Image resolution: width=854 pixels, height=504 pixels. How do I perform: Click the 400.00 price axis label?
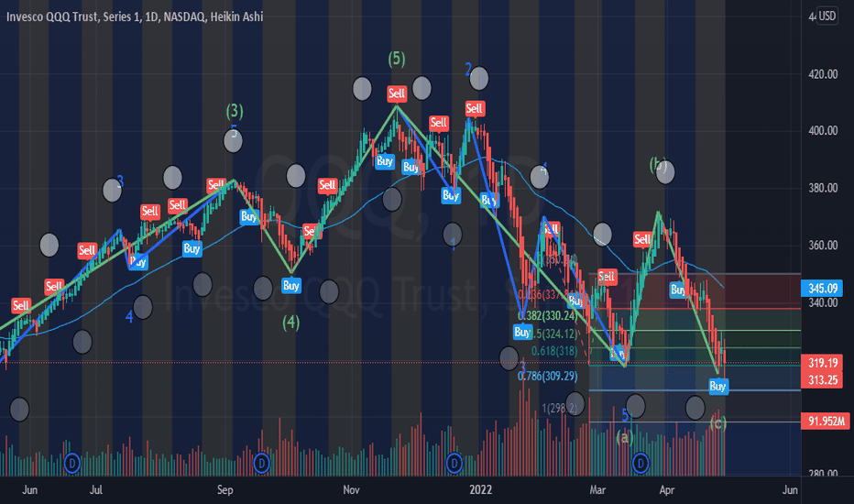(x=823, y=131)
